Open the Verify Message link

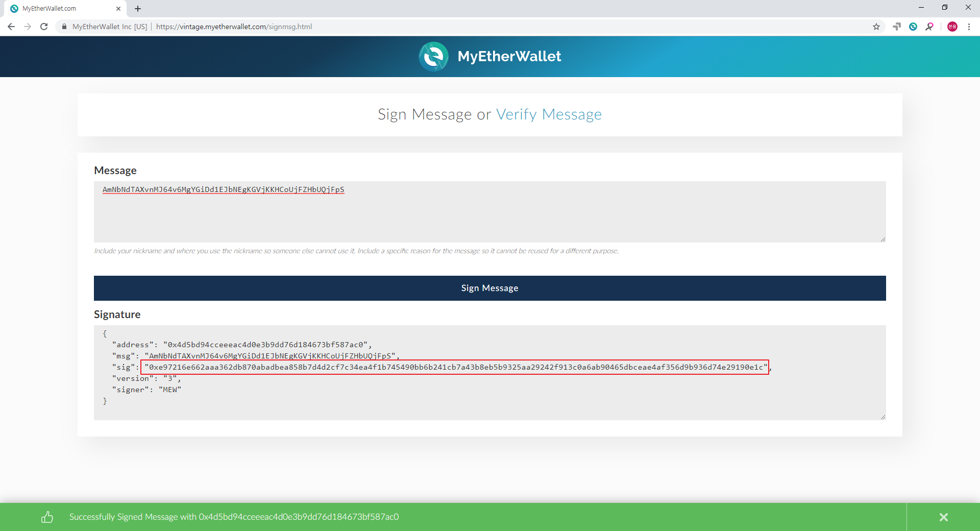click(549, 114)
